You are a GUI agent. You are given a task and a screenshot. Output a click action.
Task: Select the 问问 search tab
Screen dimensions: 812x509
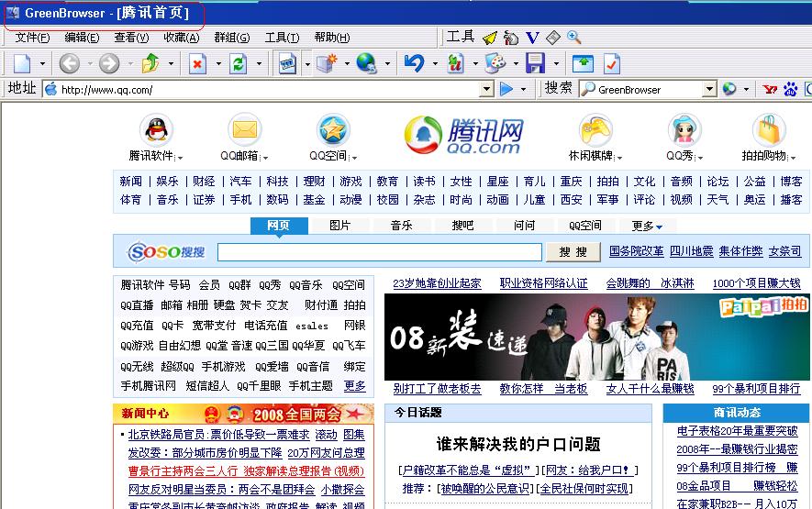(524, 226)
